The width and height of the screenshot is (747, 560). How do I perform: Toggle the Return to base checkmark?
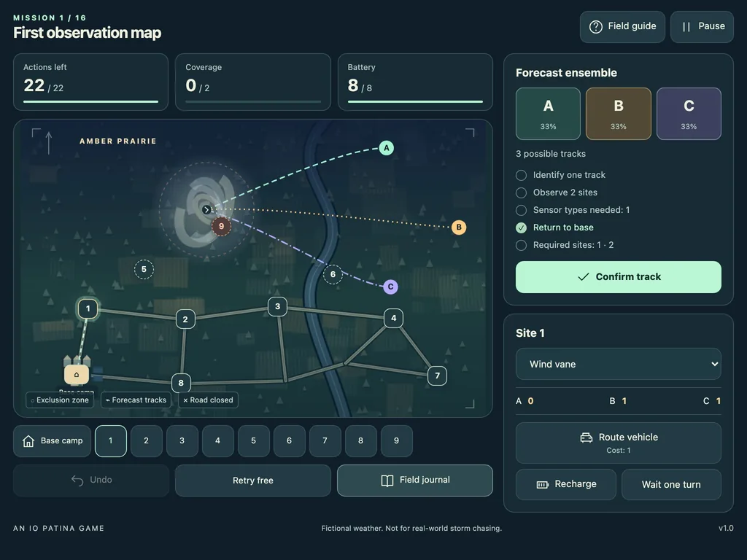pos(521,227)
